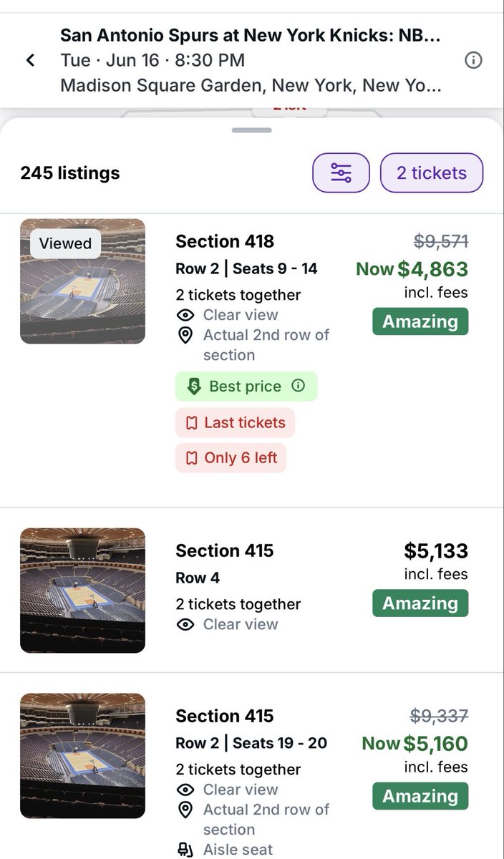Open the Section 418 seat view thumbnail
The width and height of the screenshot is (504, 859).
pos(82,281)
